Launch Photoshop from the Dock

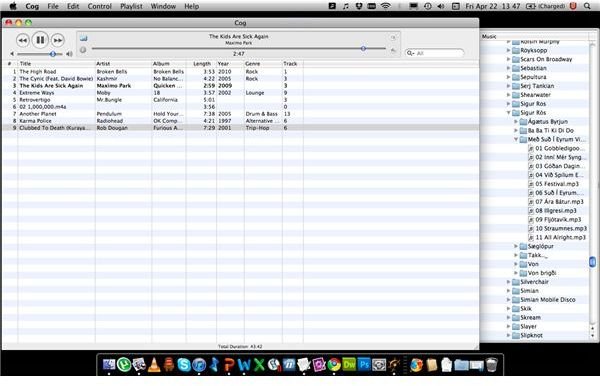[364, 365]
